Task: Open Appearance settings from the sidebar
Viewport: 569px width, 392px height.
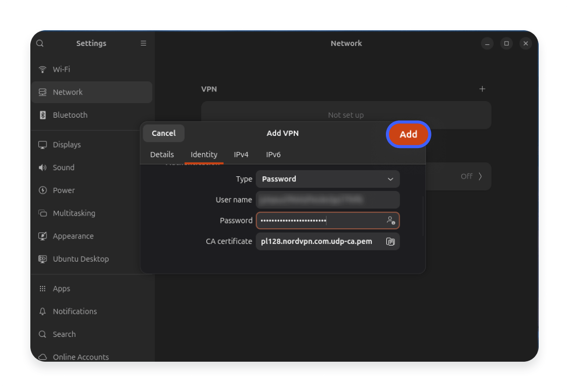Action: point(42,236)
